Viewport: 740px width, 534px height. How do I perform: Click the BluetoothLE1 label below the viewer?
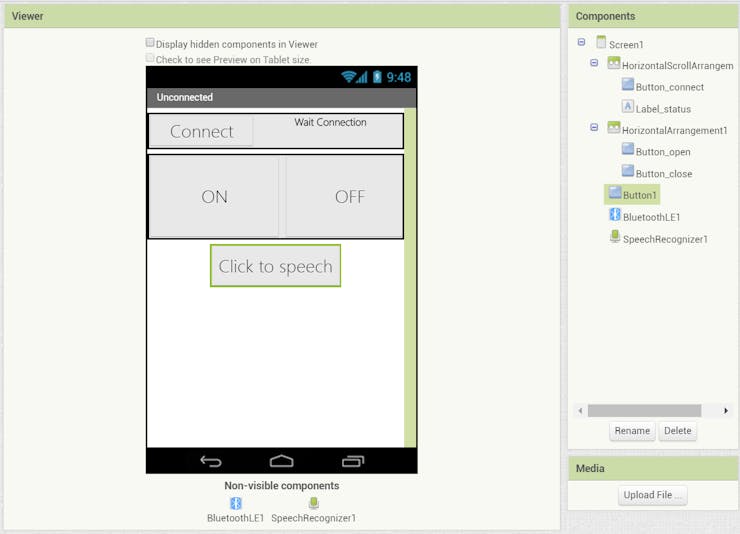click(235, 518)
